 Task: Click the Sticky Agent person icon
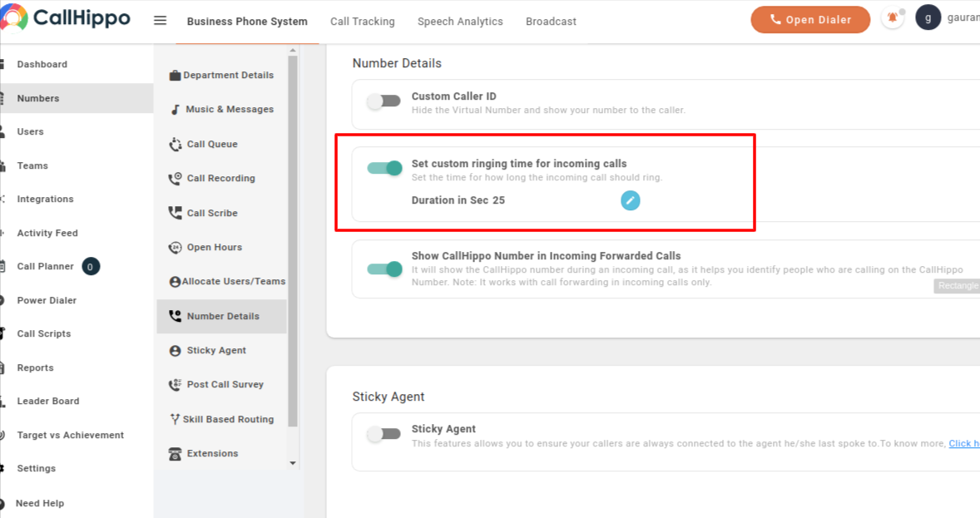(175, 351)
